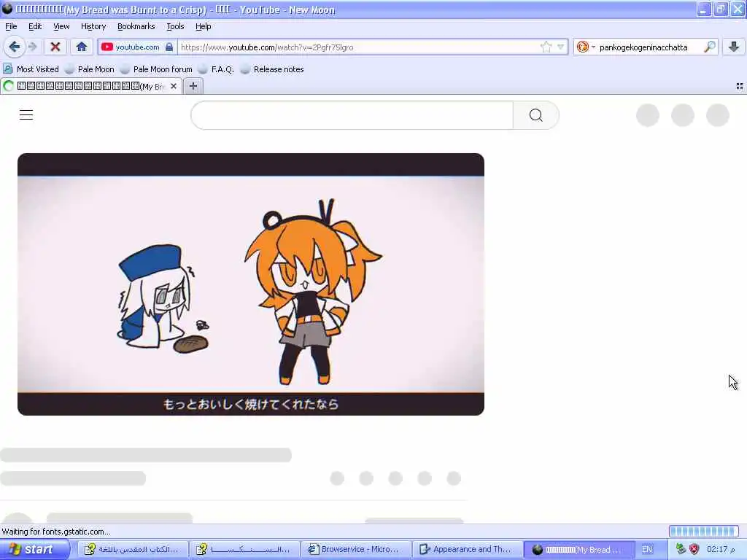The width and height of the screenshot is (747, 560).
Task: Open a new tab with plus button
Action: pos(193,86)
